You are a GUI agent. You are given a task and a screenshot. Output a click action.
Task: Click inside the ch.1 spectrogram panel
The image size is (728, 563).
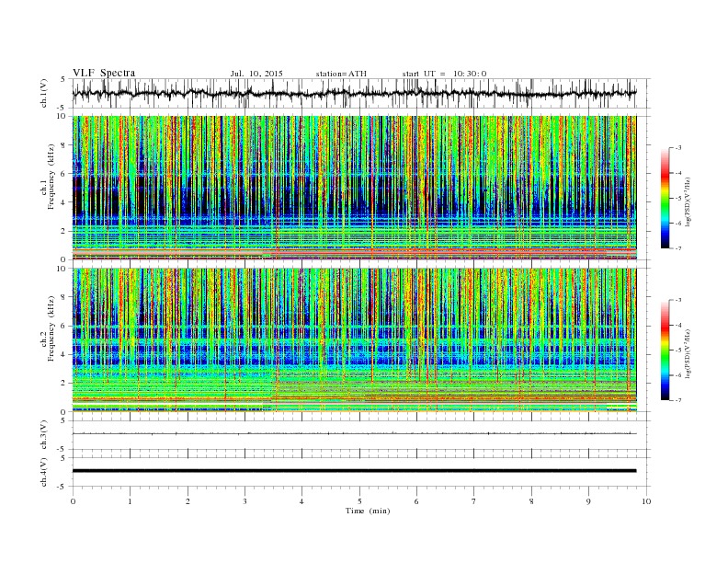[x=354, y=188]
